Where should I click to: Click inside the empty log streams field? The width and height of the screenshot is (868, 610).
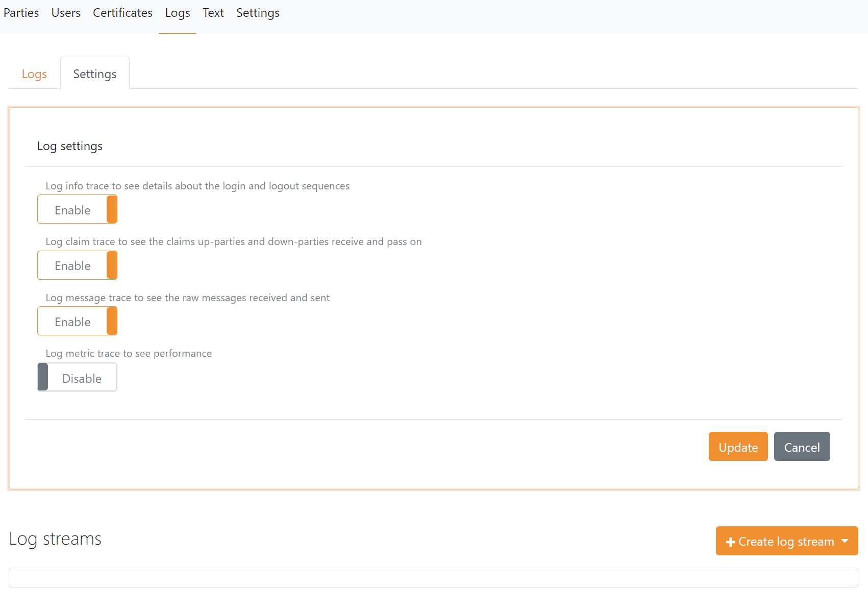(x=434, y=577)
